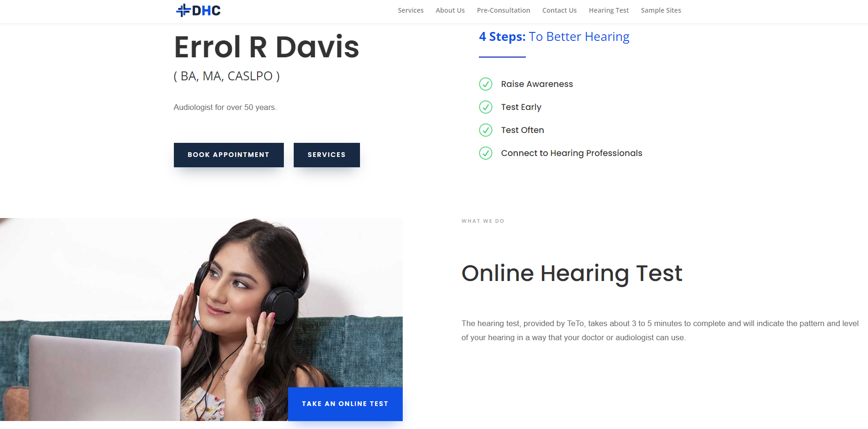Click the 4 Steps To Better Hearing heading
Screen dimensions: 868x429
point(554,37)
